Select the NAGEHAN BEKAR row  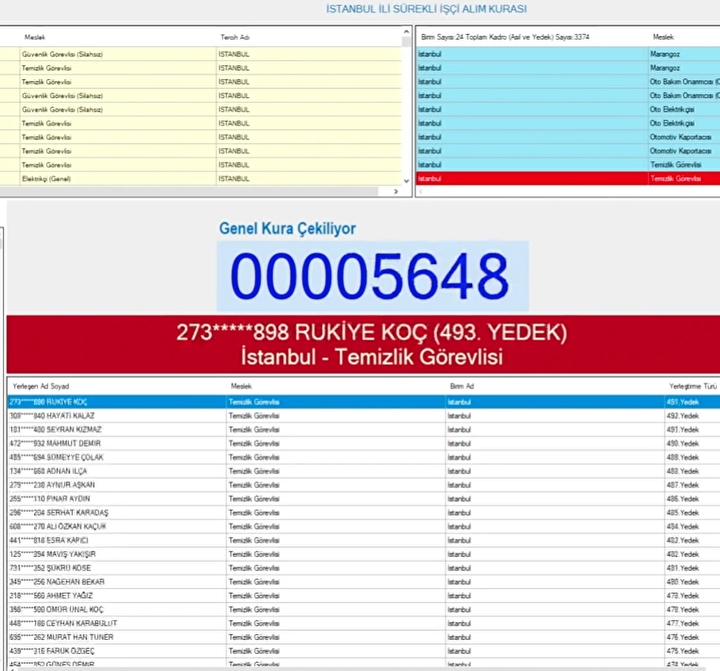(364, 581)
